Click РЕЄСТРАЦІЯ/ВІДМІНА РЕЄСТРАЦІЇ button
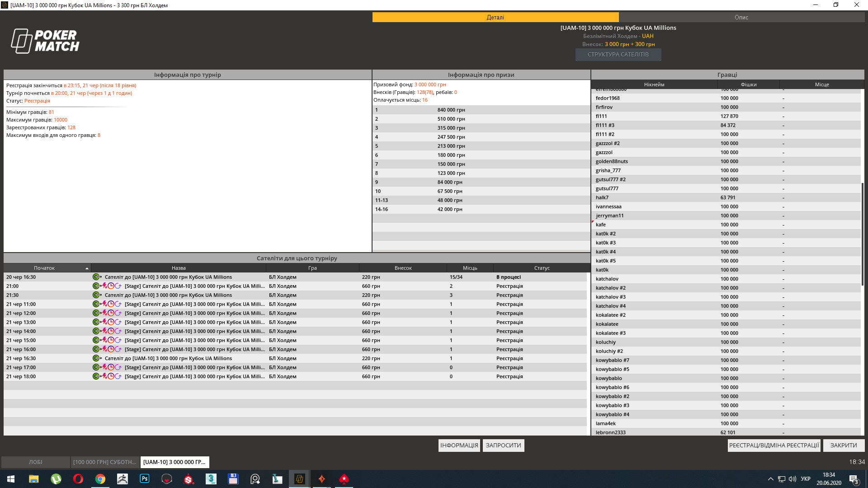The height and width of the screenshot is (488, 868). pyautogui.click(x=774, y=445)
